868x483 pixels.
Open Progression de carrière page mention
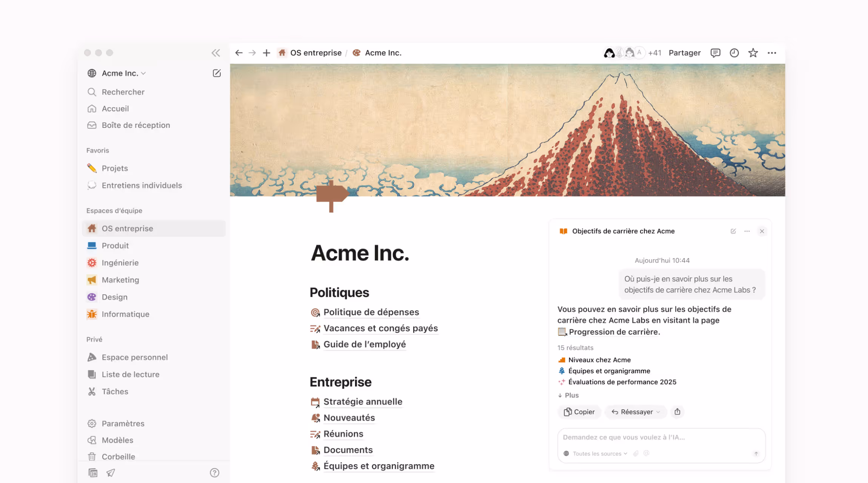(609, 332)
